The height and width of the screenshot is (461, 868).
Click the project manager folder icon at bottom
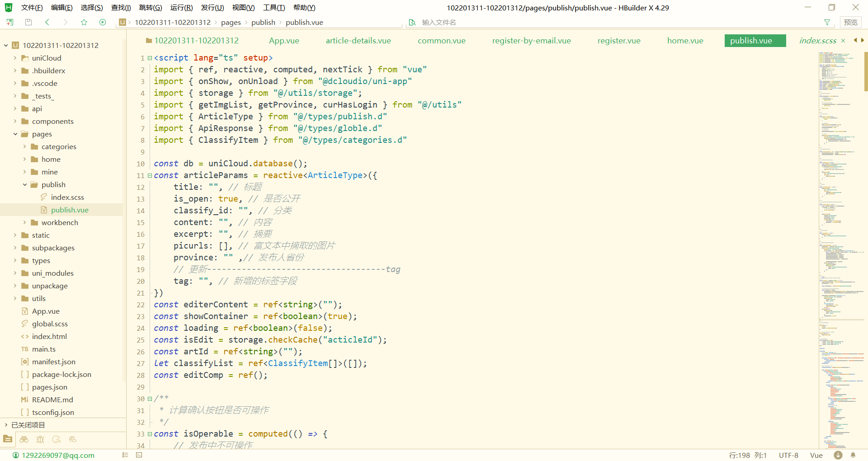coord(8,439)
